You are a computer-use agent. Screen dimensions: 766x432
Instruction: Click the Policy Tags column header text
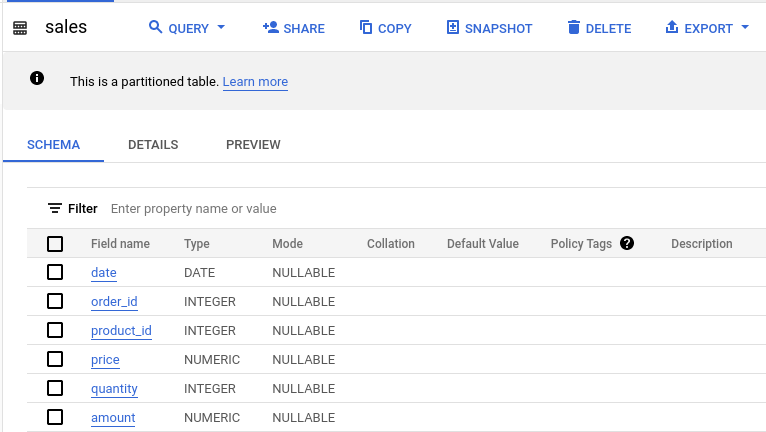coord(581,244)
